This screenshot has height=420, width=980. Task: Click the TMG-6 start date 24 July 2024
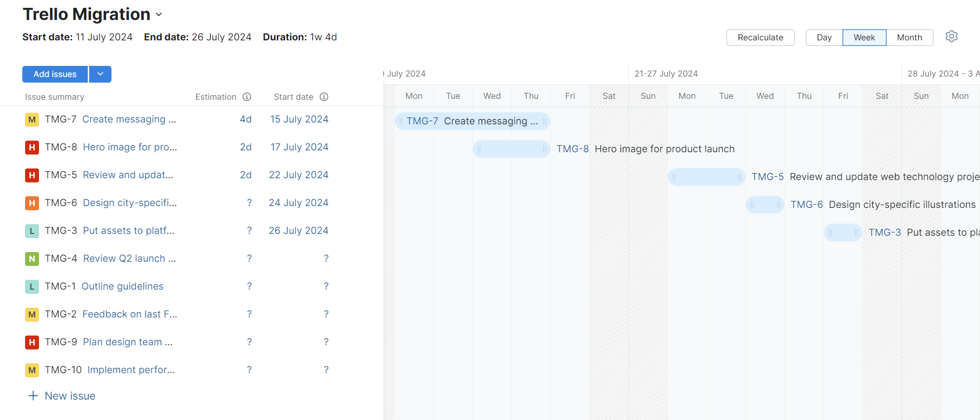click(x=298, y=203)
